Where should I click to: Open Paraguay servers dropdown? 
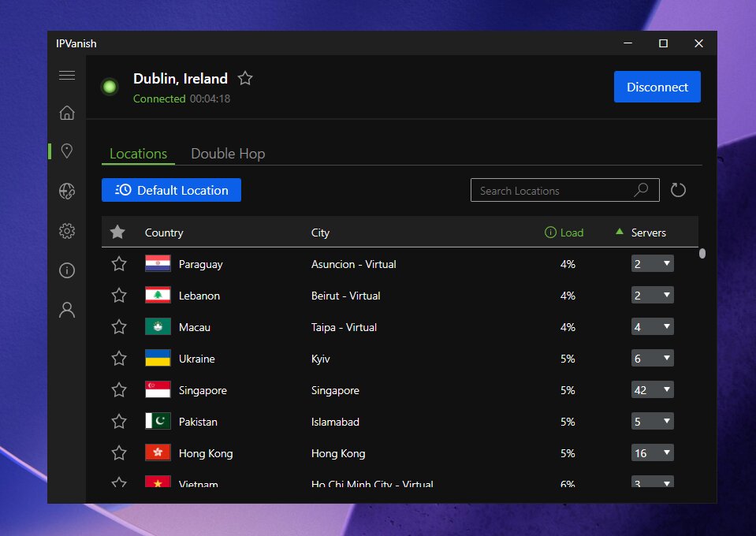(x=653, y=263)
